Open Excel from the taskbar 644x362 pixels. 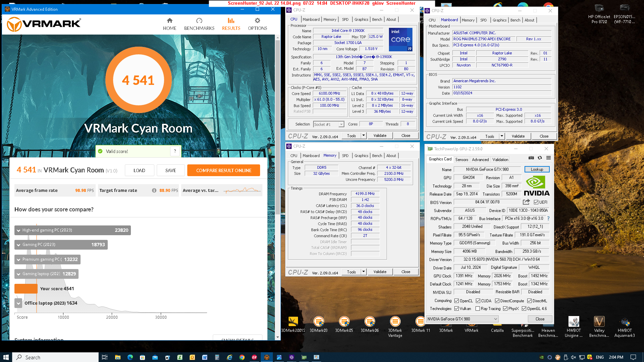pos(180,357)
